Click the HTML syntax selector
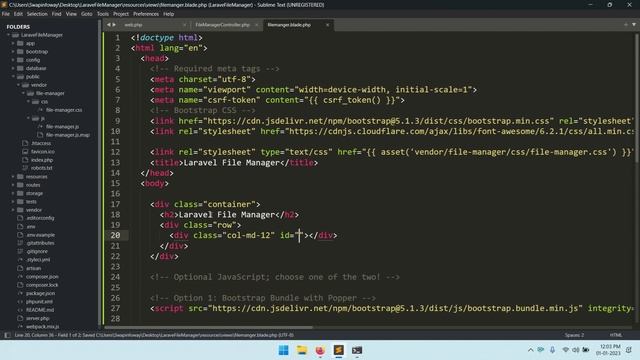The width and height of the screenshot is (640, 360). 616,335
